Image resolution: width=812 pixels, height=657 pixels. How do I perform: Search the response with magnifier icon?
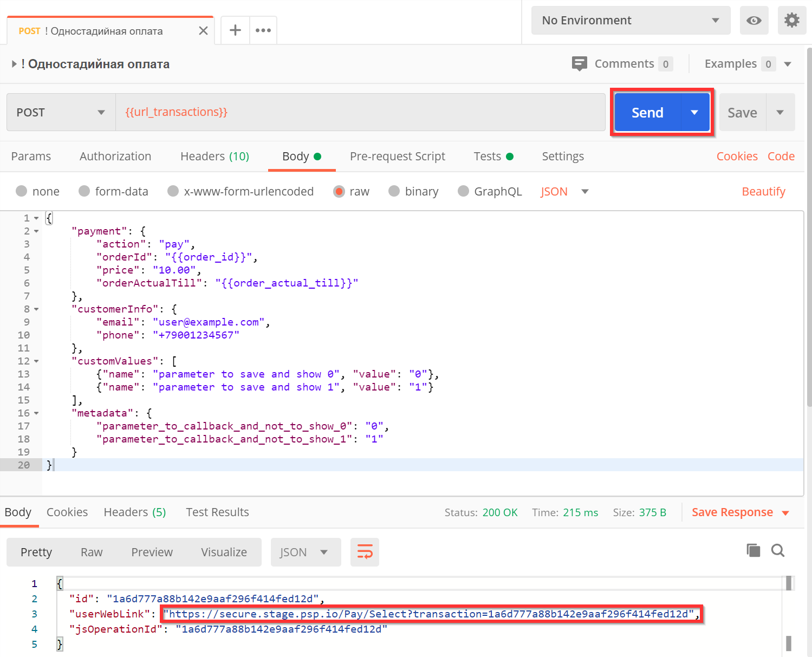(778, 550)
